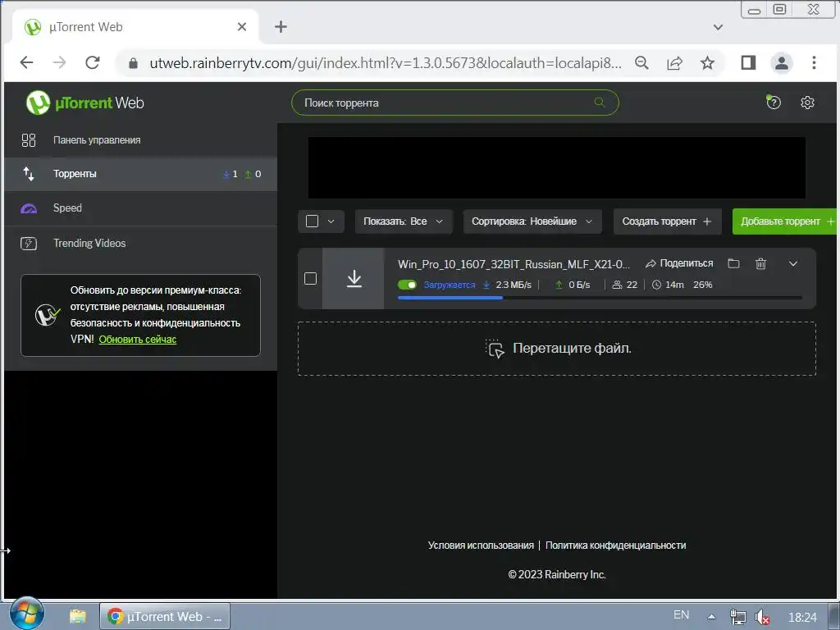Open Условия использования link
This screenshot has height=630, width=840.
pyautogui.click(x=481, y=545)
